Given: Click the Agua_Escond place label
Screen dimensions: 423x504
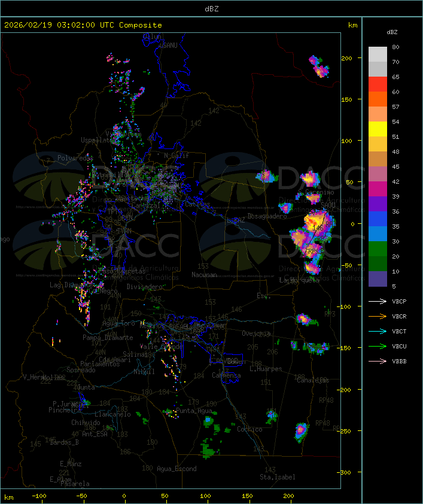Looking at the screenshot, I should point(176,469).
